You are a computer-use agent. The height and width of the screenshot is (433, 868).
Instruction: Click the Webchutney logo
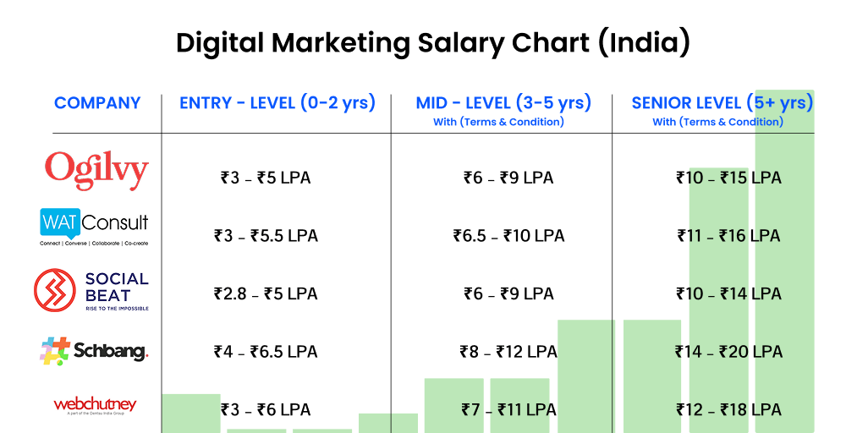[x=95, y=405]
